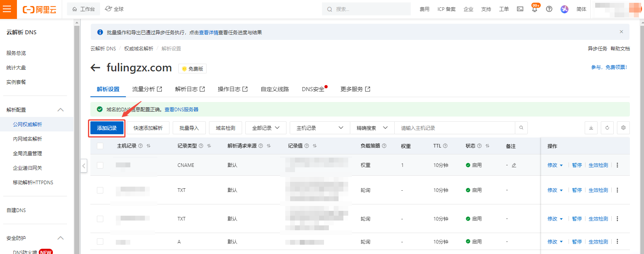Refresh the DNS records list

[x=607, y=128]
